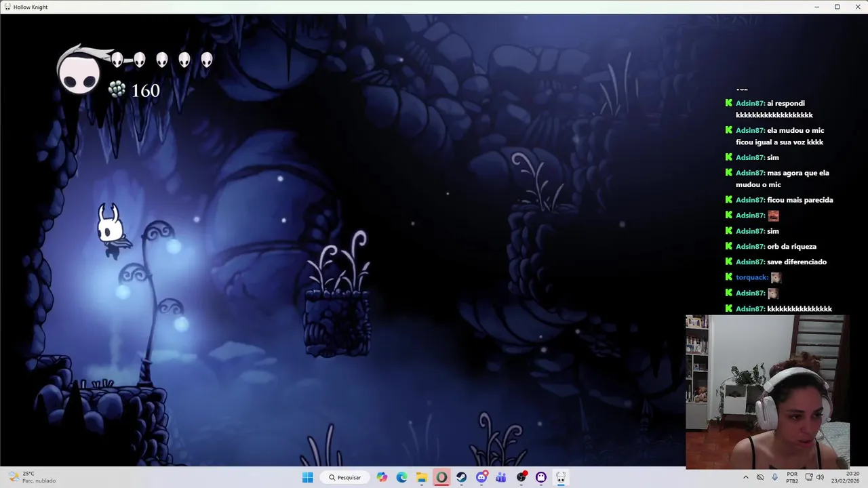This screenshot has width=868, height=488.
Task: Show hidden system tray icons
Action: (746, 477)
